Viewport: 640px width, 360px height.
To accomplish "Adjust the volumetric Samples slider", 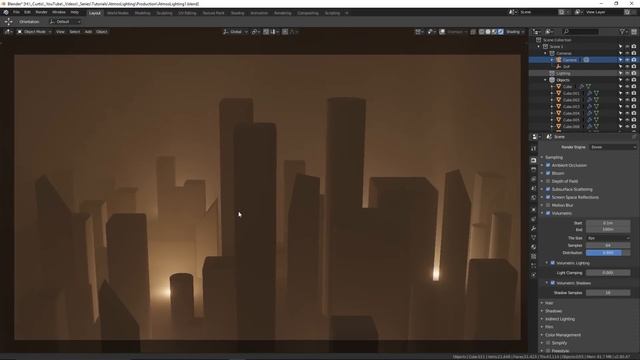I will [x=608, y=245].
